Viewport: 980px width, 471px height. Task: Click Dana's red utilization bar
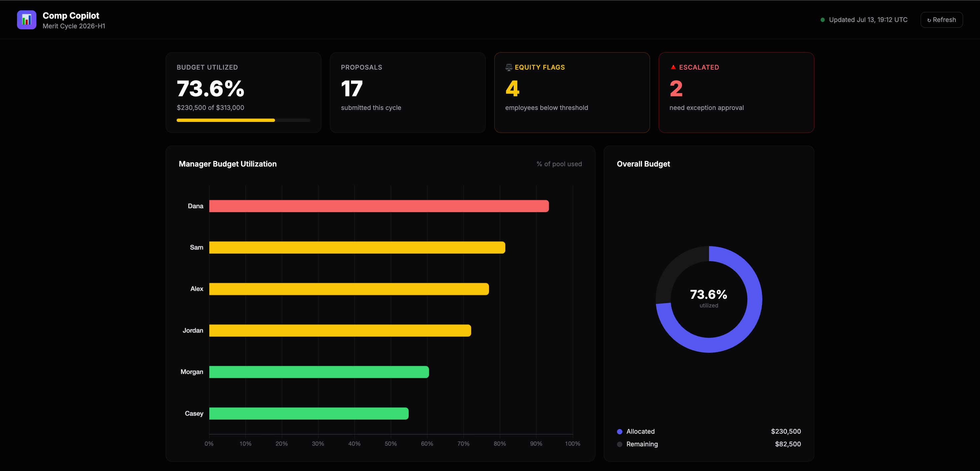[379, 206]
